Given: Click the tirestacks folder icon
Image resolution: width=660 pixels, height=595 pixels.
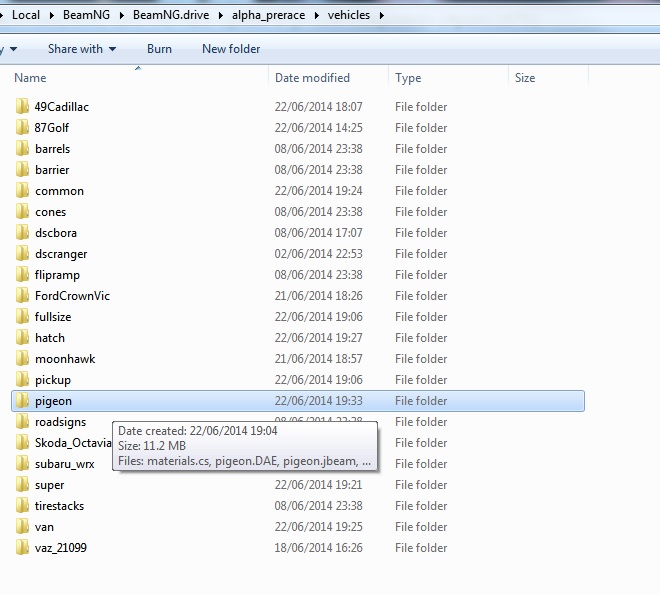Looking at the screenshot, I should (22, 506).
